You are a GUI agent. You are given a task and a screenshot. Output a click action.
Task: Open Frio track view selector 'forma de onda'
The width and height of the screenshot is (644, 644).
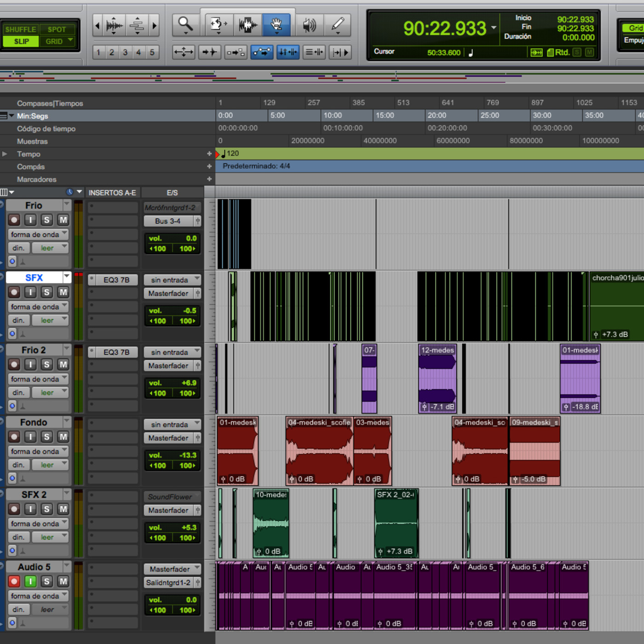point(39,235)
